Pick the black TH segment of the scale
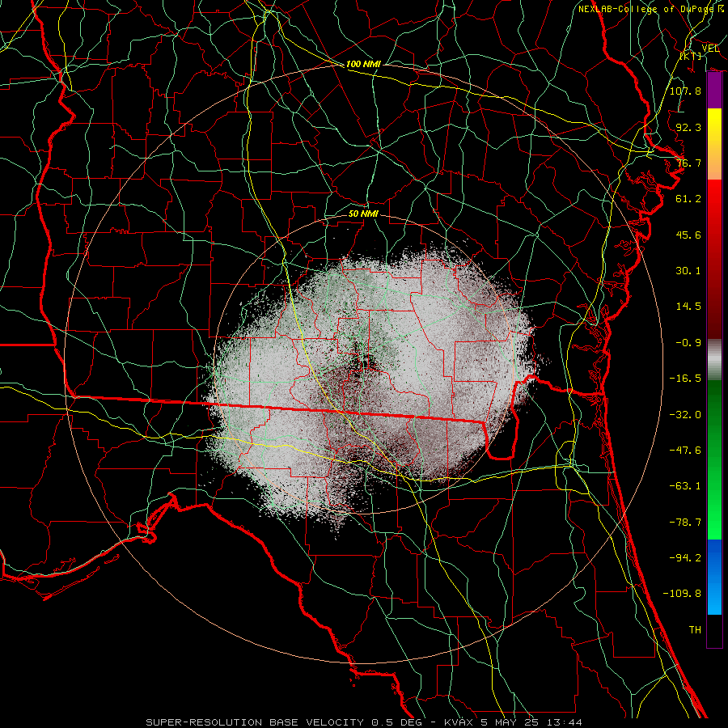This screenshot has width=728, height=728. pyautogui.click(x=714, y=630)
